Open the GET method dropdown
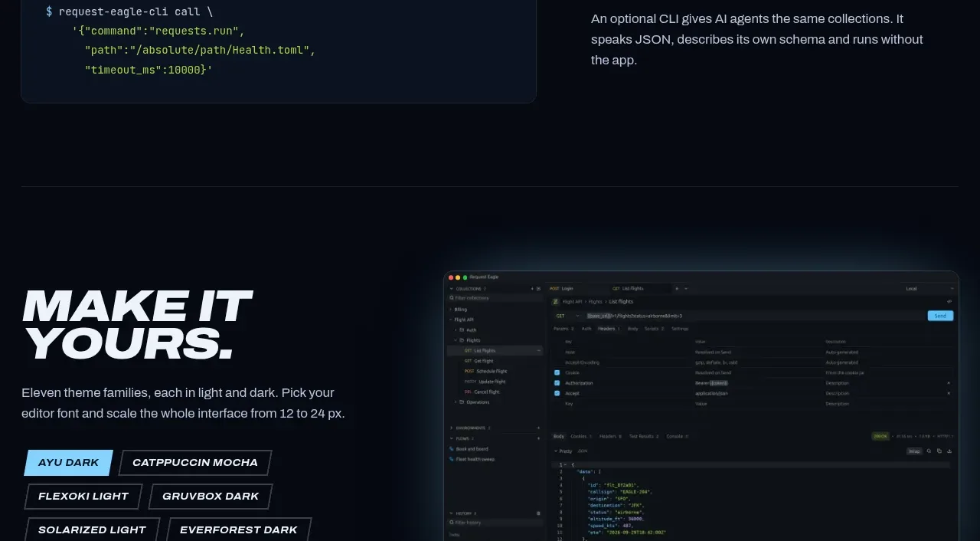The width and height of the screenshot is (980, 541). [567, 316]
